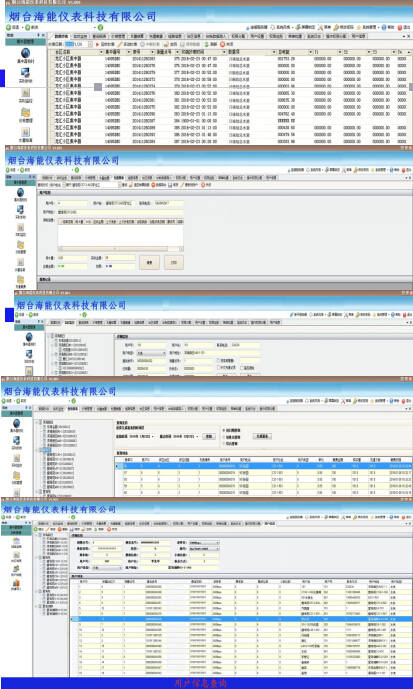Select the second radio button in fourth window
Viewport: 413px width, 689px height.
pyautogui.click(x=224, y=438)
